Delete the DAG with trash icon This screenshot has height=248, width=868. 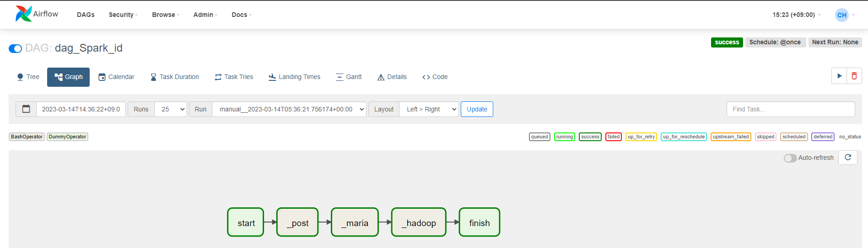pos(854,76)
